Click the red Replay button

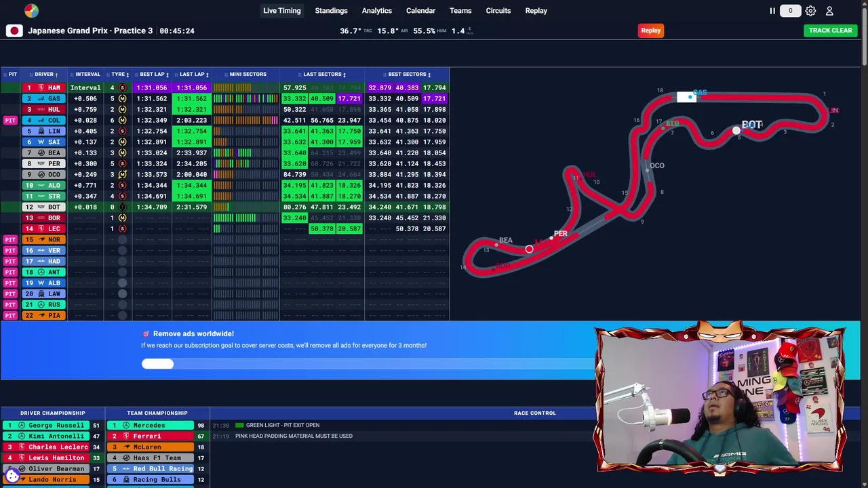tap(650, 30)
